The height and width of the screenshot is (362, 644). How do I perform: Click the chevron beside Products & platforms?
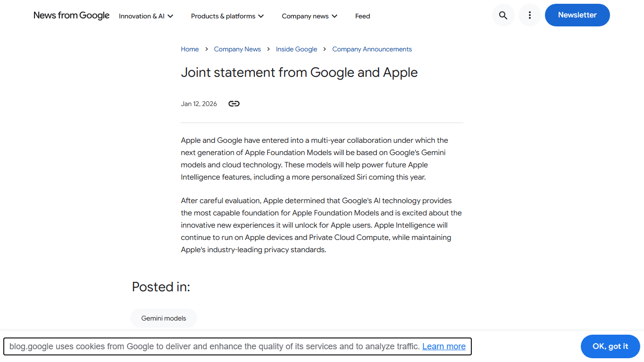click(x=261, y=16)
